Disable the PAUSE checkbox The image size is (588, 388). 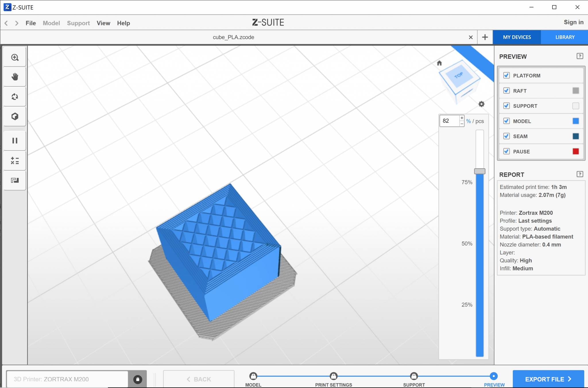506,151
